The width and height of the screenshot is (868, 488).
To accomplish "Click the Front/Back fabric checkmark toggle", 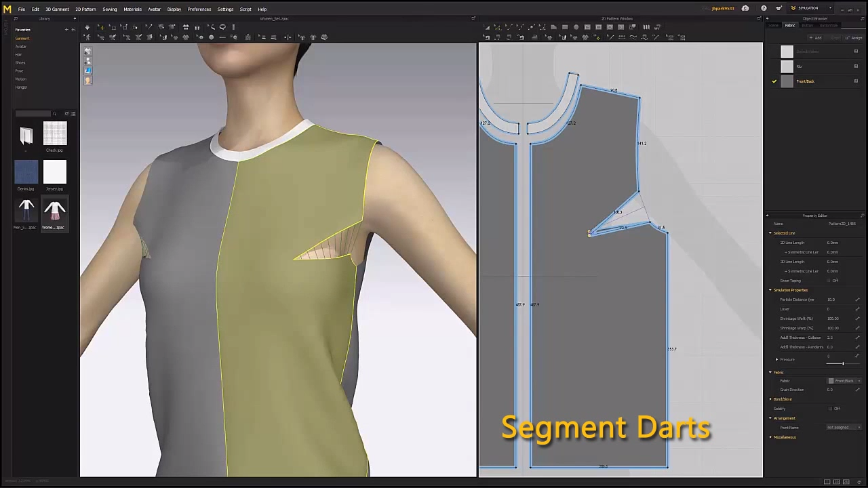I will 774,81.
